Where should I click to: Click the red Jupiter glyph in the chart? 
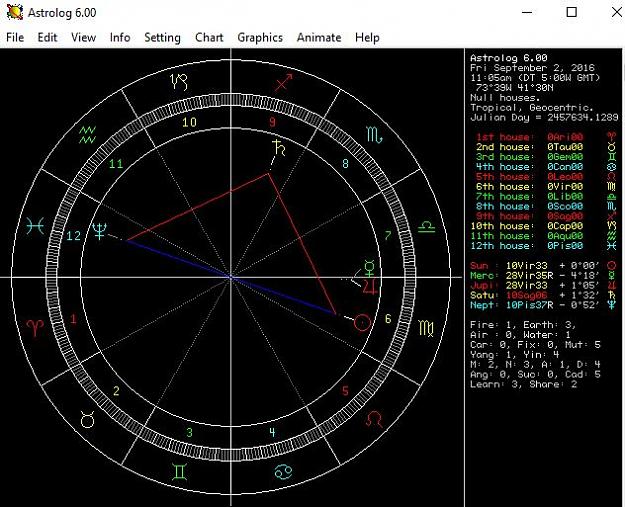pyautogui.click(x=370, y=287)
